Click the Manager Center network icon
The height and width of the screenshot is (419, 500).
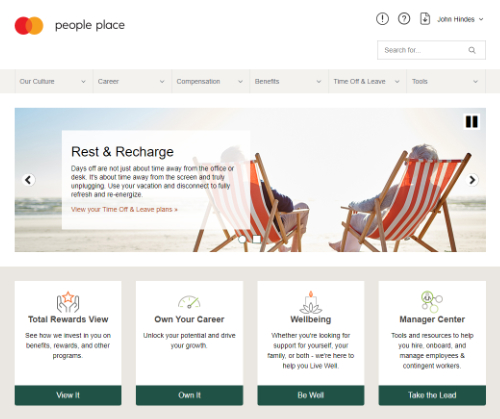click(432, 301)
